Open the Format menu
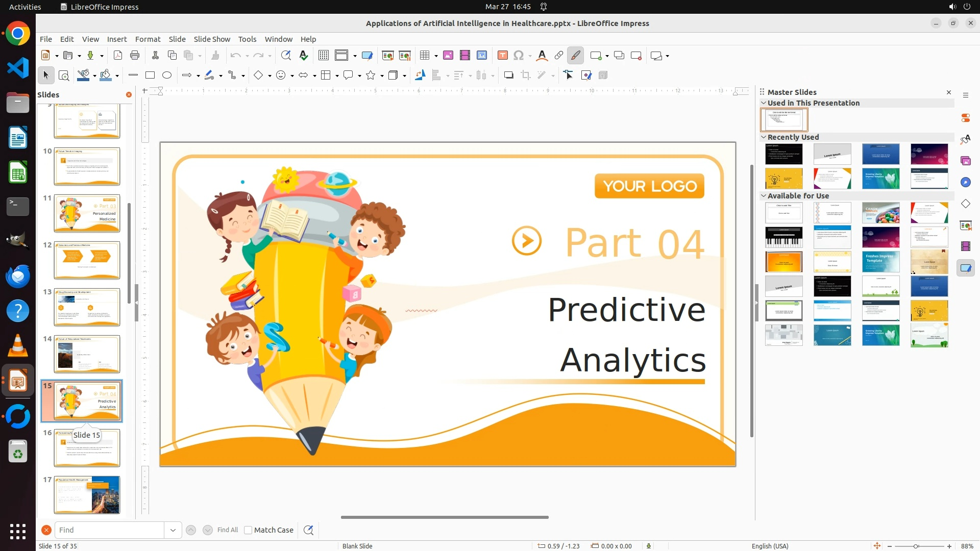 pos(148,39)
